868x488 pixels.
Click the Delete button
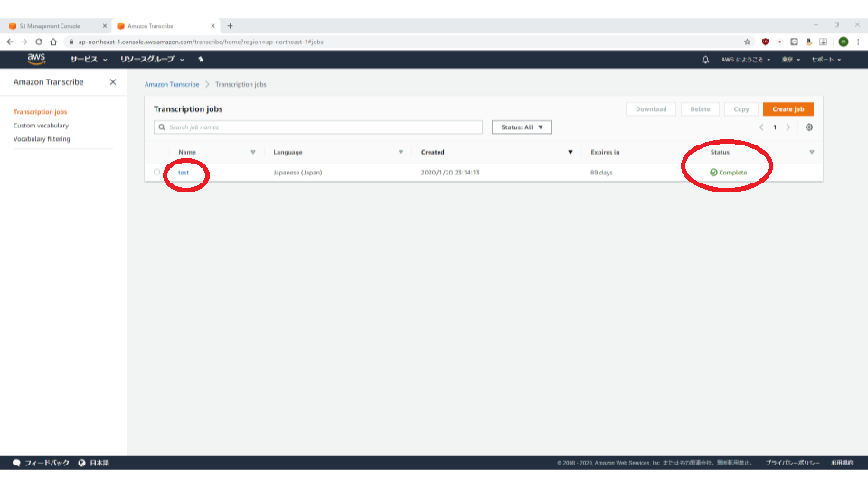[x=700, y=109]
